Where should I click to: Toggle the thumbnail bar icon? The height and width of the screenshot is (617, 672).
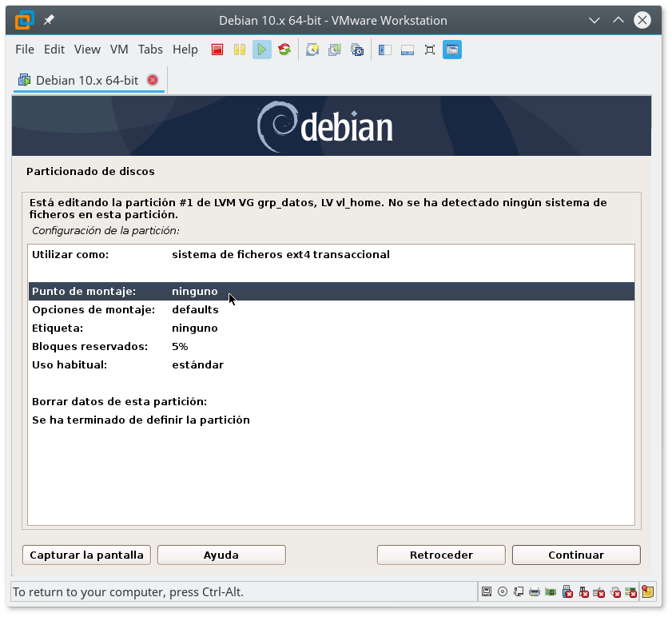[x=408, y=50]
